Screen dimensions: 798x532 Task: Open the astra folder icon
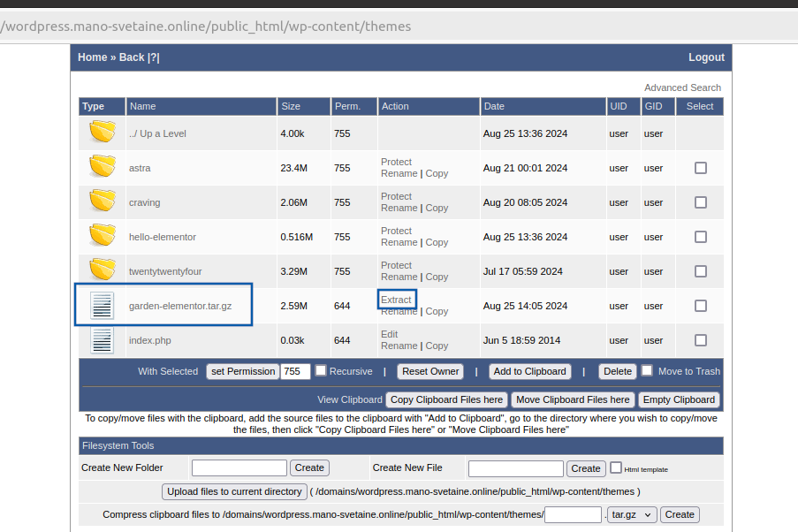click(x=103, y=166)
